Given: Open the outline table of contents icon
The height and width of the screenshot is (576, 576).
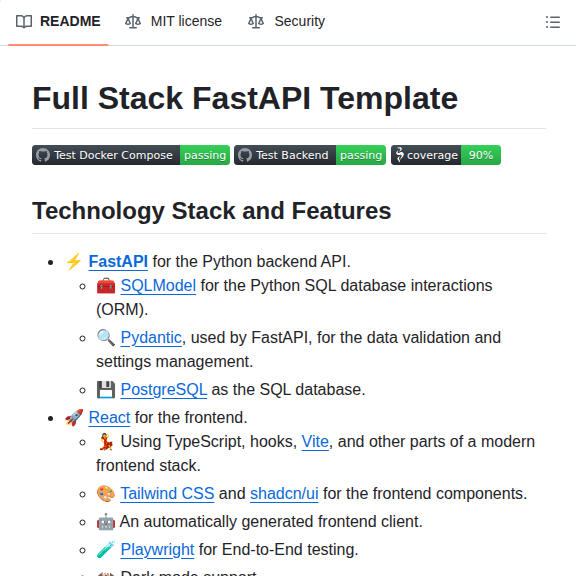Looking at the screenshot, I should point(553,22).
